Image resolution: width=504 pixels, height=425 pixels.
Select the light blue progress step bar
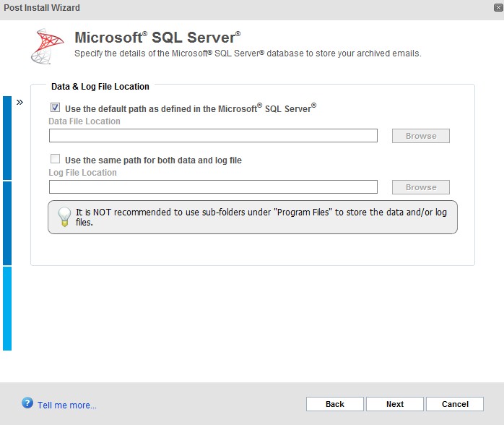(7, 309)
